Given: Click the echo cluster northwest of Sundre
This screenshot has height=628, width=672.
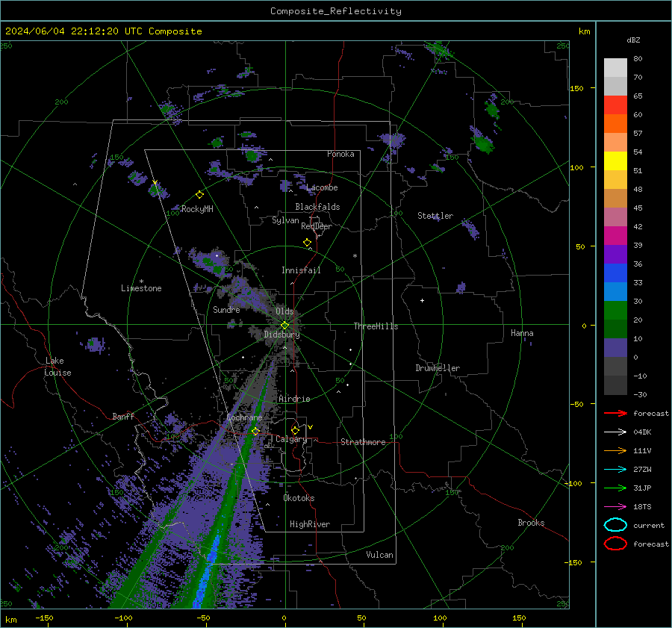Looking at the screenshot, I should pyautogui.click(x=208, y=261).
